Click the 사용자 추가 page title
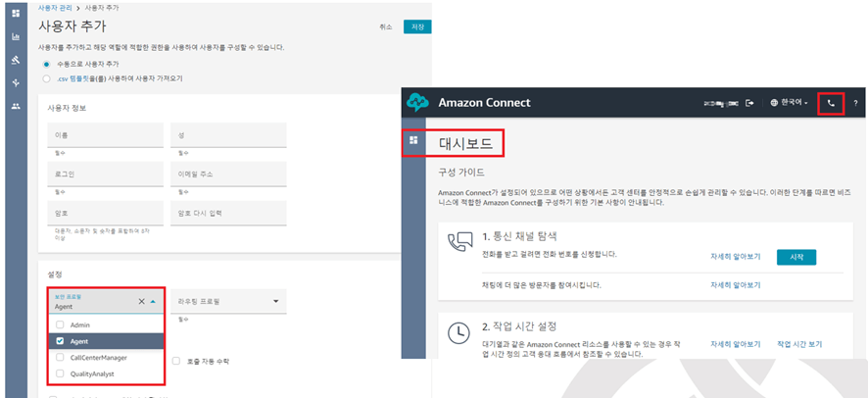Image resolution: width=868 pixels, height=398 pixels. (x=72, y=26)
